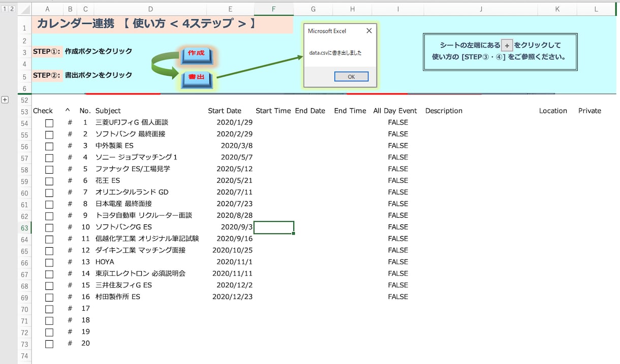Select column A header
This screenshot has height=364, width=620.
tap(47, 9)
